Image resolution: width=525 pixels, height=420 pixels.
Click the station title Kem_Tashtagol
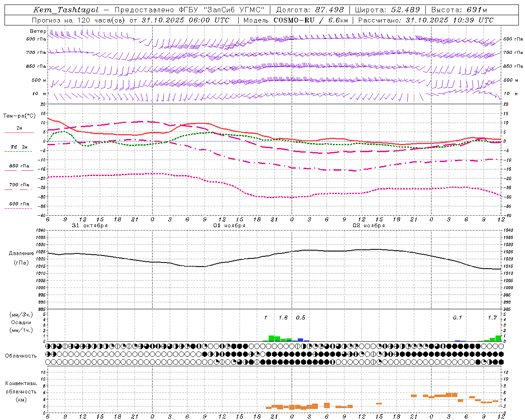pyautogui.click(x=66, y=10)
